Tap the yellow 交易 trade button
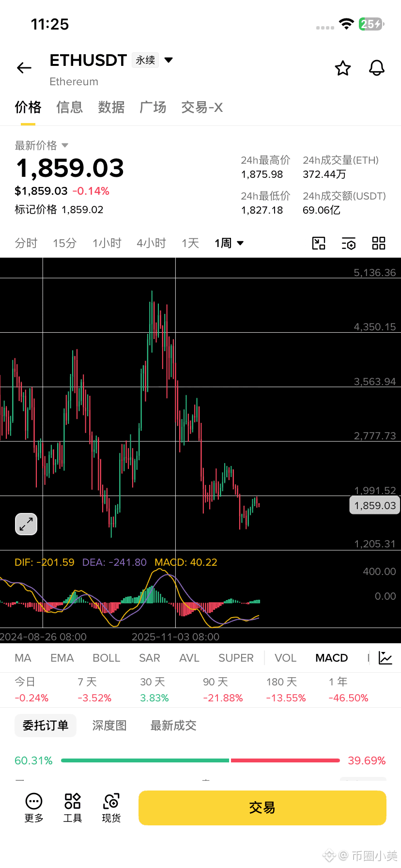Screen dimensions: 401x868 [x=262, y=808]
